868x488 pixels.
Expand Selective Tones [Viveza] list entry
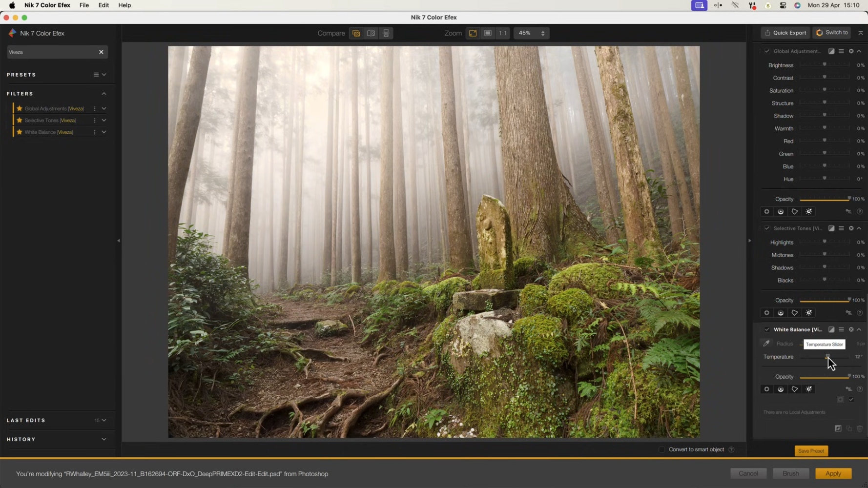tap(104, 120)
